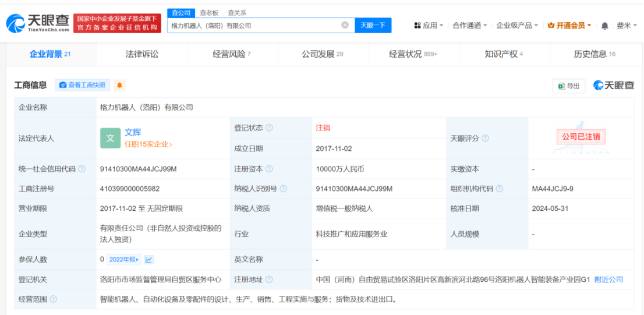The width and height of the screenshot is (644, 315).
Task: Switch to the 企业背景 tab
Action: click(x=50, y=54)
